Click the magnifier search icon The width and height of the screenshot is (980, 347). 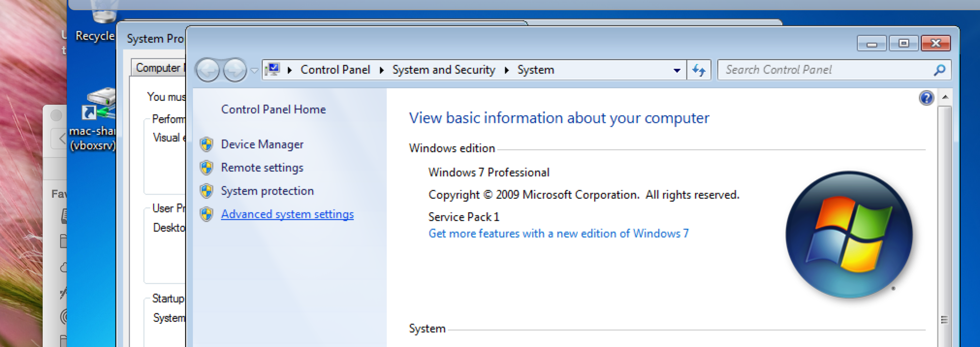click(939, 70)
